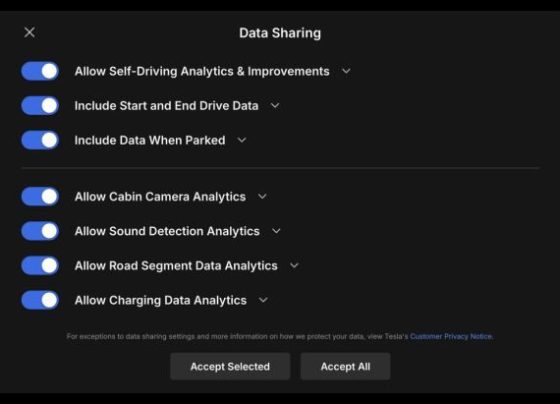Toggle Allow Self-Driving Analytics & Improvements switch
Viewport: 560px width, 404px height.
[40, 71]
